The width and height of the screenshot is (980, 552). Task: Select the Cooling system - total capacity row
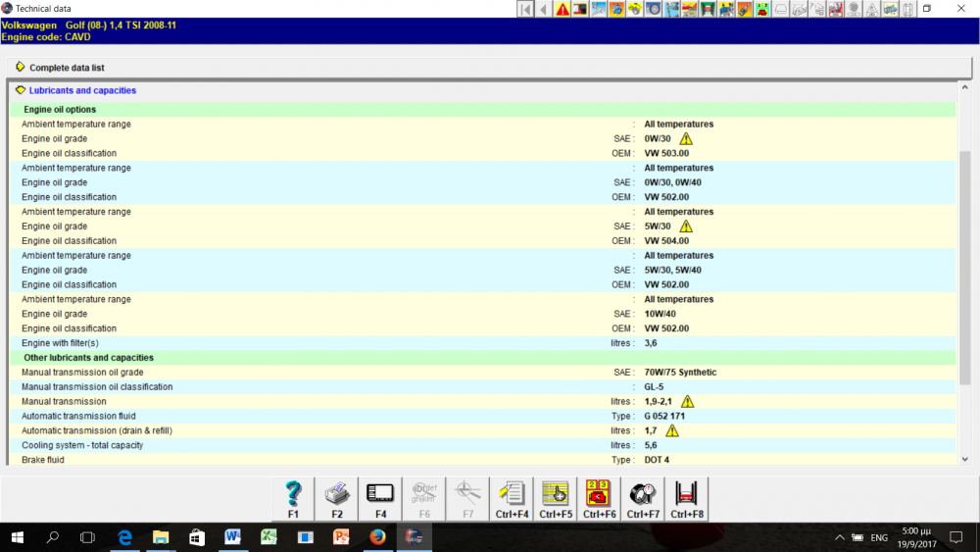pos(482,445)
